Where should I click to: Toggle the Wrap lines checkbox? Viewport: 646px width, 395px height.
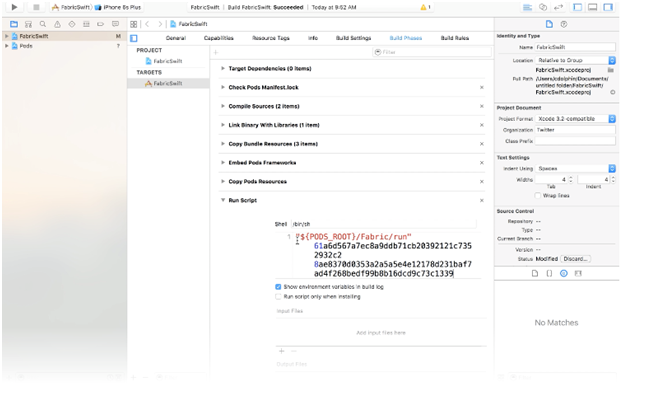click(x=538, y=196)
